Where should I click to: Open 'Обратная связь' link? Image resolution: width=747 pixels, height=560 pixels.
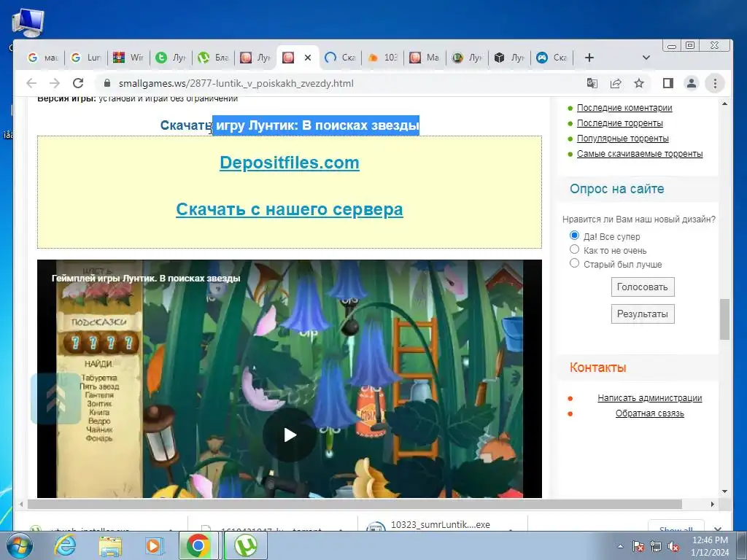tap(650, 413)
